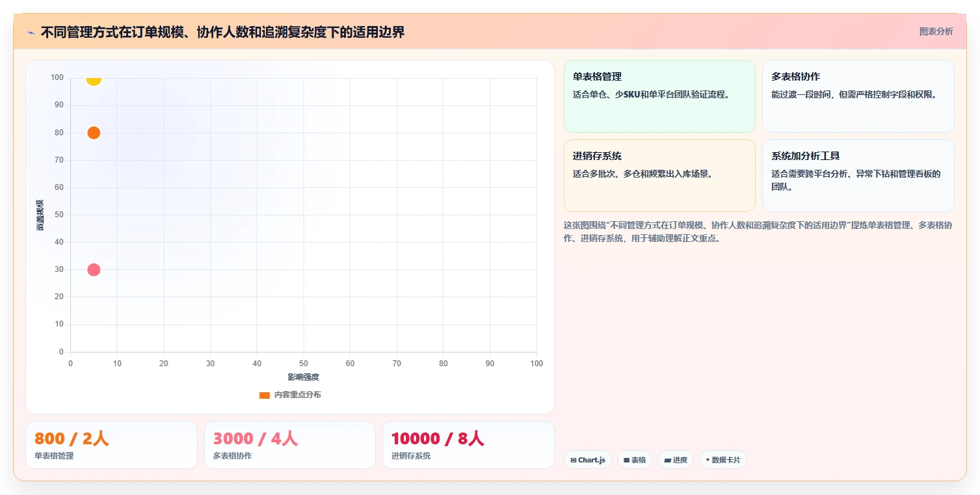Click the 覆盖规模 y-axis title
Viewport: 980px width, 495px height.
tap(40, 215)
